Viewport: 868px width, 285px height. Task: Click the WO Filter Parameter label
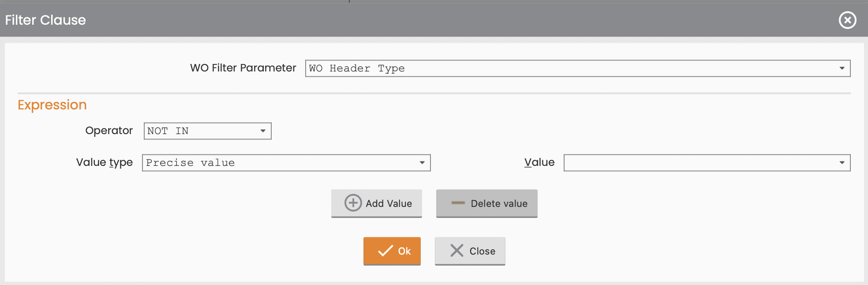point(243,68)
